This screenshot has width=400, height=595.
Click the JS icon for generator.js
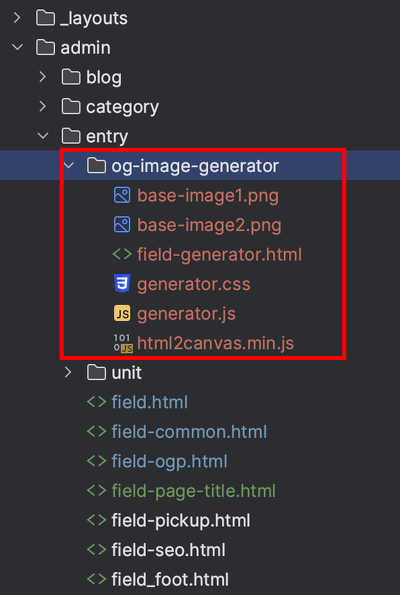(x=122, y=314)
